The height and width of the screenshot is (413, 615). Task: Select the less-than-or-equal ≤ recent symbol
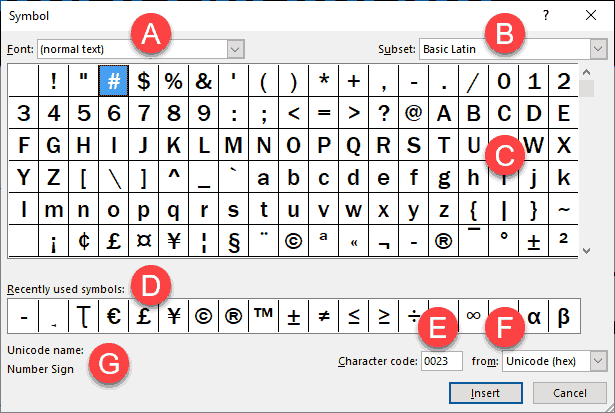pyautogui.click(x=353, y=316)
